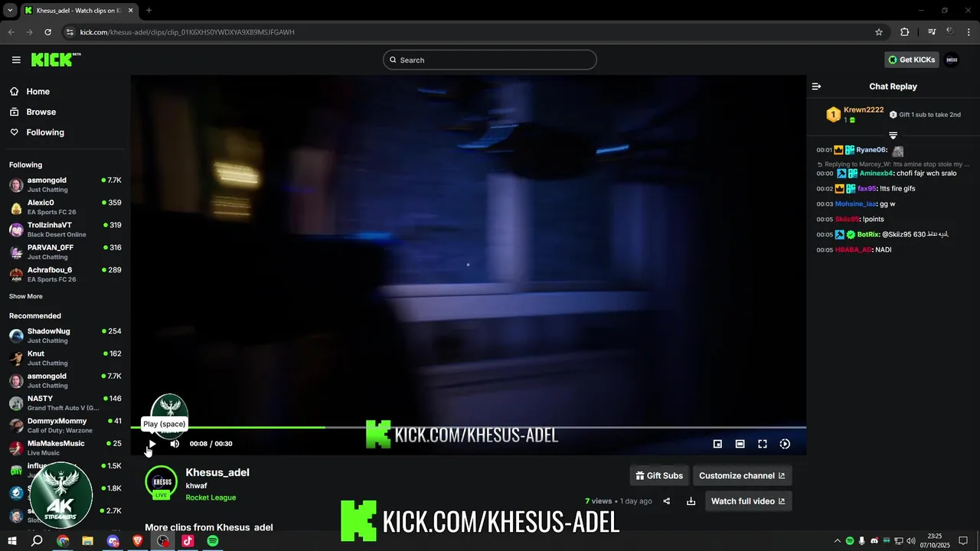Open Achrafbou_6 channel in sidebar
Screen dimensions: 980x551
pos(65,274)
